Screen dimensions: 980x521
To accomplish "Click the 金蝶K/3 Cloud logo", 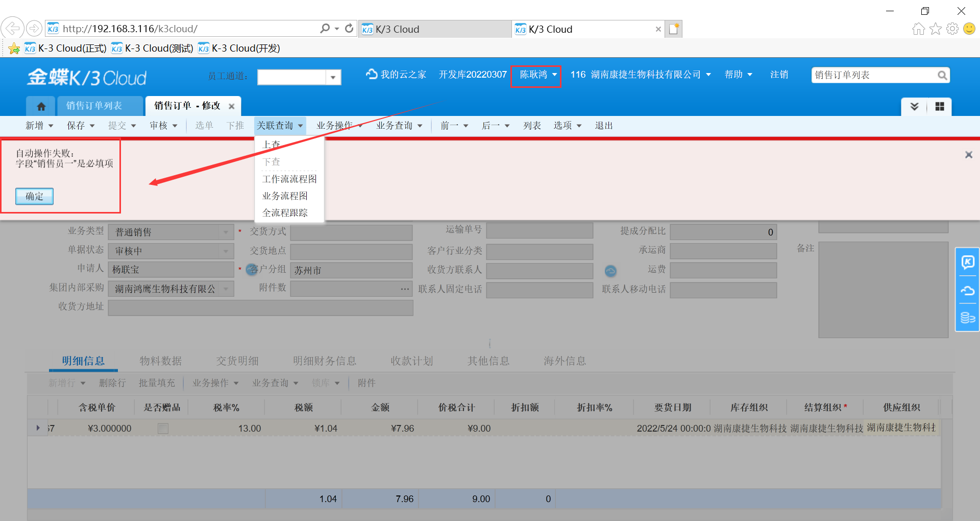I will coord(87,78).
